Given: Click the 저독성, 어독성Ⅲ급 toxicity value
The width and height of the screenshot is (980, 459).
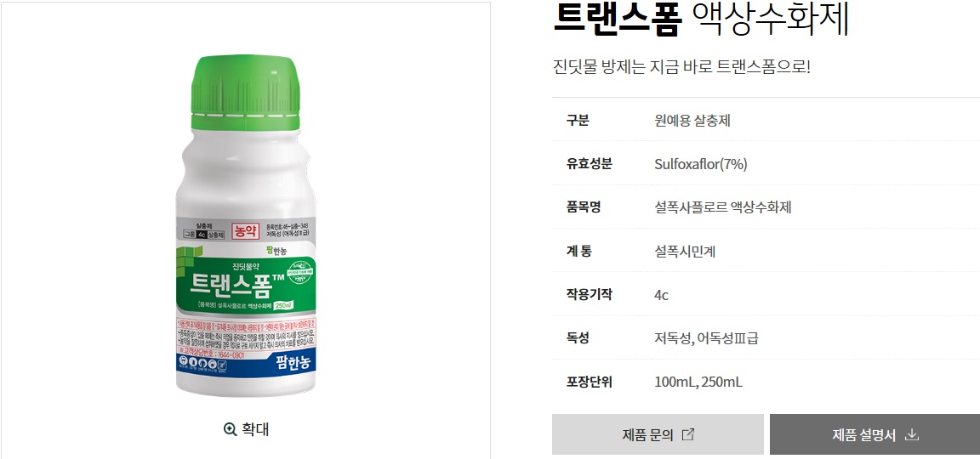Looking at the screenshot, I should click(x=707, y=338).
